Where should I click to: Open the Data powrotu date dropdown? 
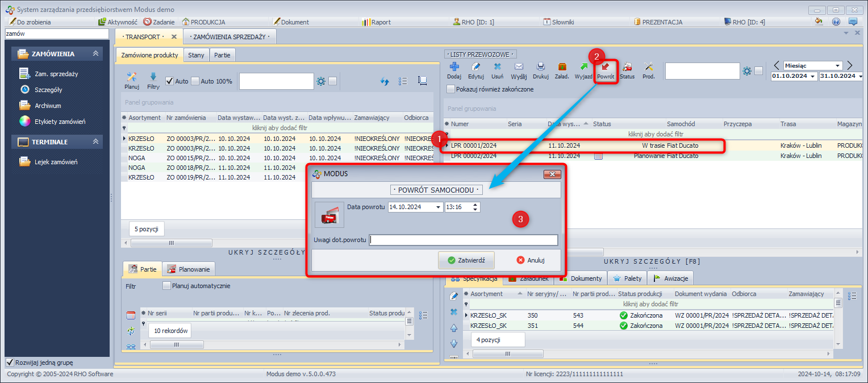[437, 207]
